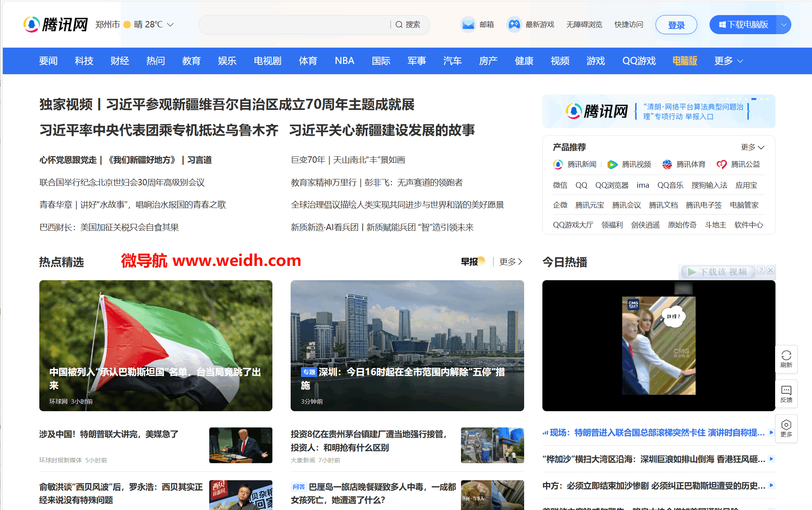
Task: Switch to the NBA navigation tab
Action: [x=344, y=61]
